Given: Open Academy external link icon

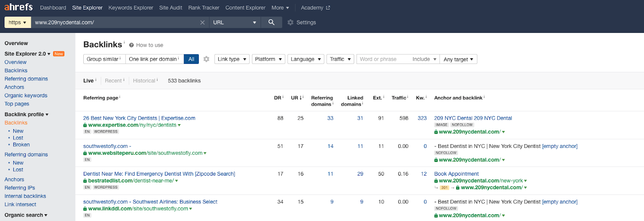Looking at the screenshot, I should tap(328, 8).
